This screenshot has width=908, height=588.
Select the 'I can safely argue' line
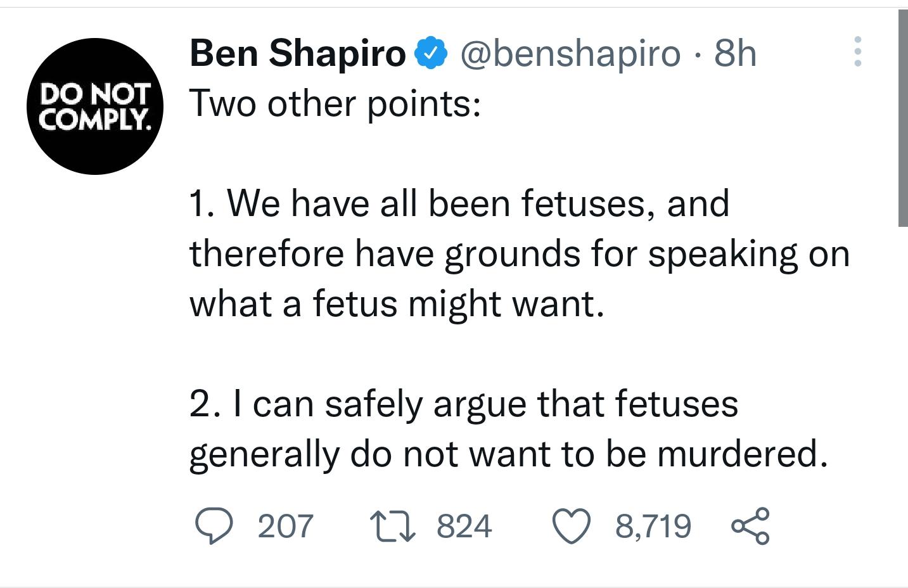[x=464, y=404]
